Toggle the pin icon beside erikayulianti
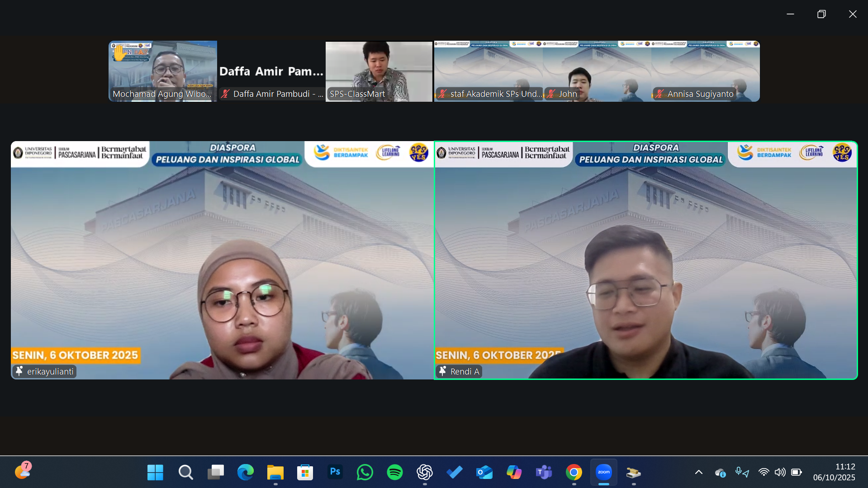 tap(19, 371)
